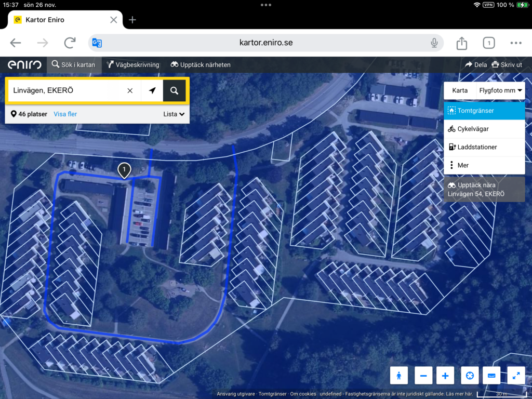Open the Flygfoto mm dropdown
532x399 pixels.
(500, 90)
